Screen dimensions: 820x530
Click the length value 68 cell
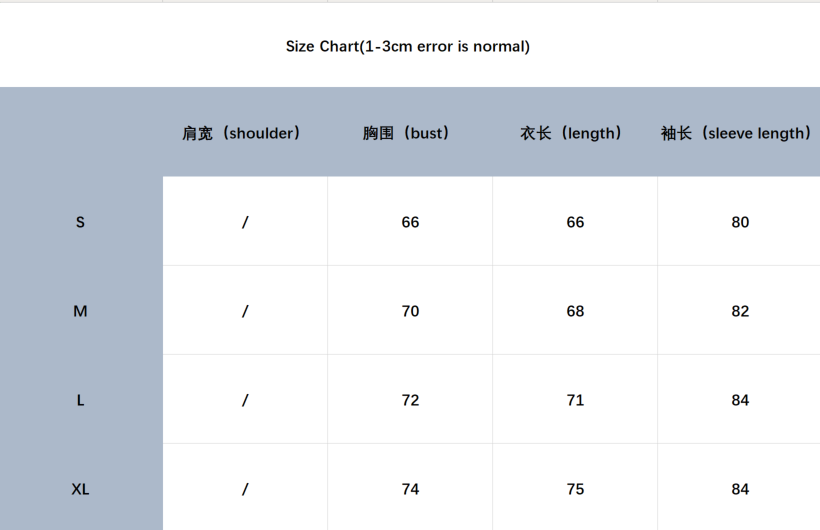(x=575, y=311)
